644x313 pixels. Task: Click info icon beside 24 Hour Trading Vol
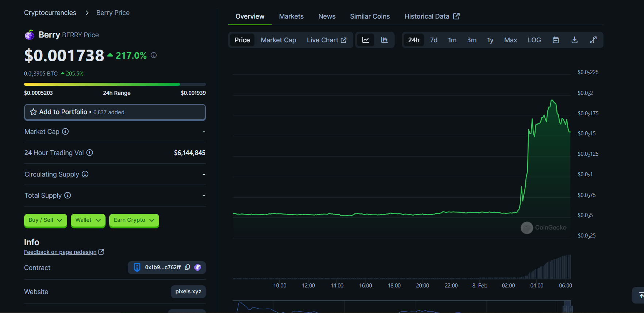pyautogui.click(x=90, y=153)
